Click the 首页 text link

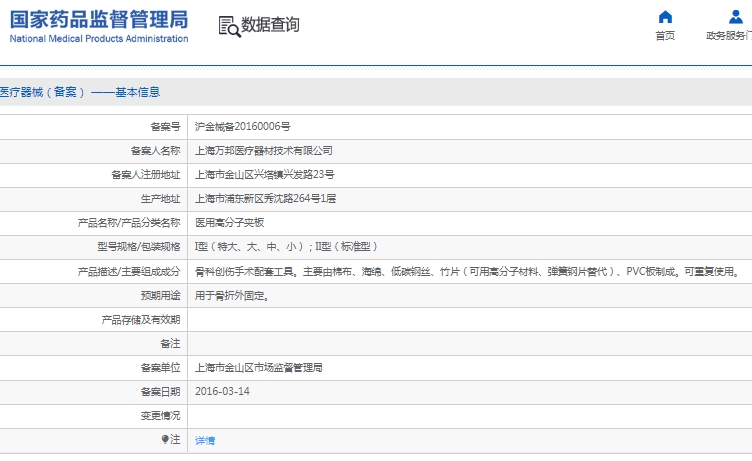(665, 35)
